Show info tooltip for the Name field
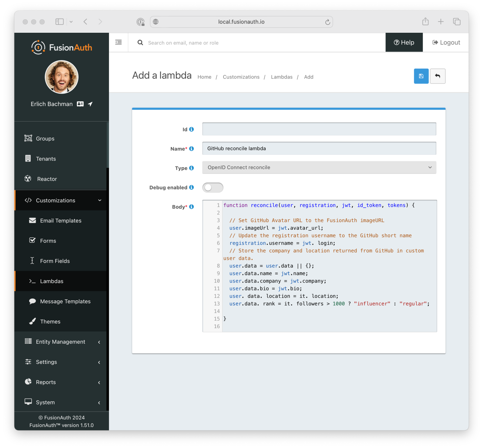Viewport: 483px width, 448px height. pyautogui.click(x=191, y=149)
